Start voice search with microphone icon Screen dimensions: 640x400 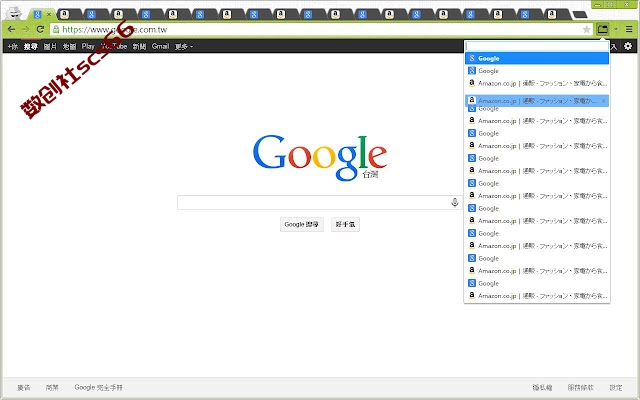[455, 202]
